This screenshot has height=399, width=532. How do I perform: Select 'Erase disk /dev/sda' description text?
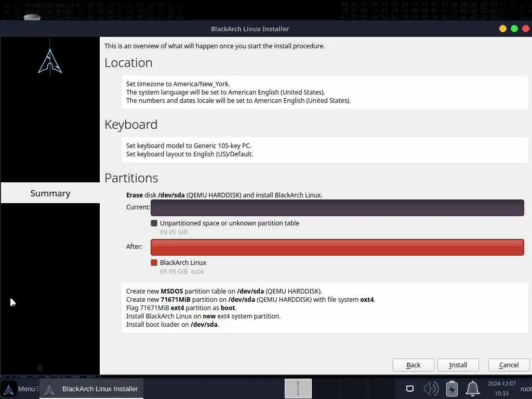click(x=224, y=195)
